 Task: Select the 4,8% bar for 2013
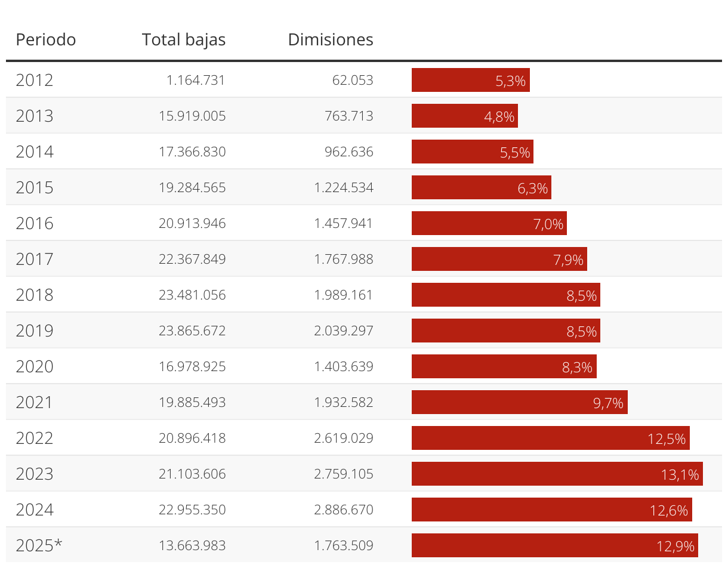pos(464,116)
